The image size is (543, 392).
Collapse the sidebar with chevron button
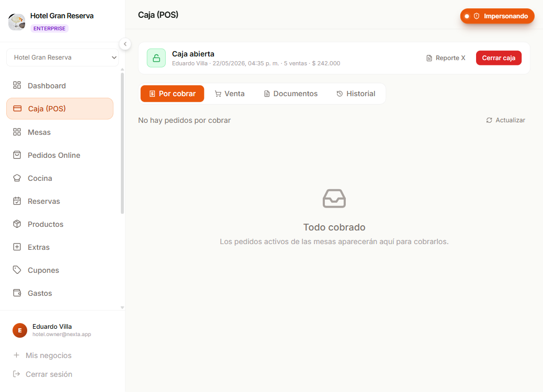[125, 44]
